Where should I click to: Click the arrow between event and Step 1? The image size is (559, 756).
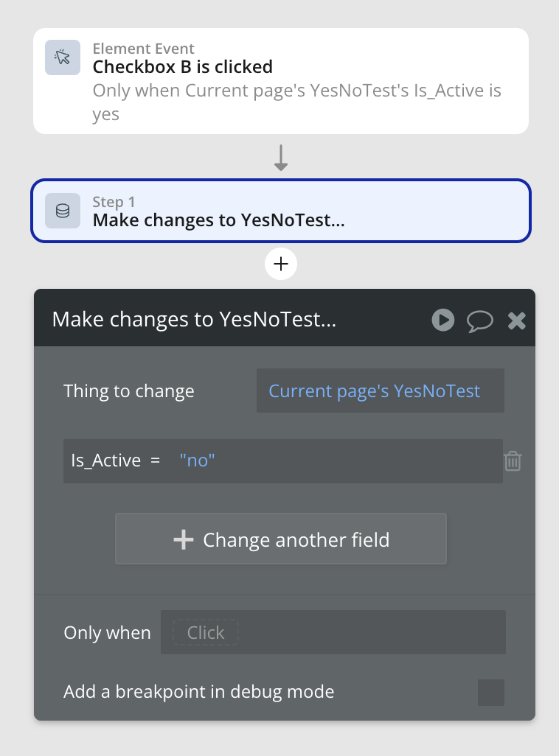click(280, 158)
